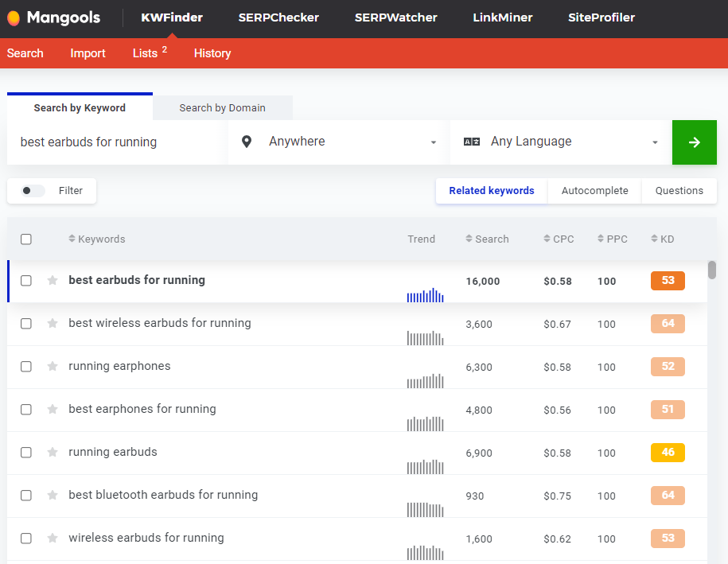Star the running earbuds keyword
Screen dimensions: 728x564
tap(53, 452)
